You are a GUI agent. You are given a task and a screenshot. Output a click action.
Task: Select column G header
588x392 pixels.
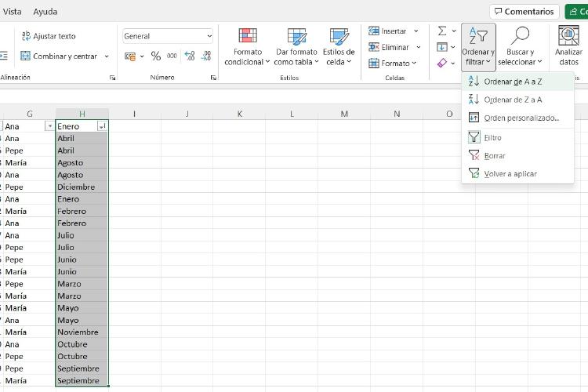[30, 114]
